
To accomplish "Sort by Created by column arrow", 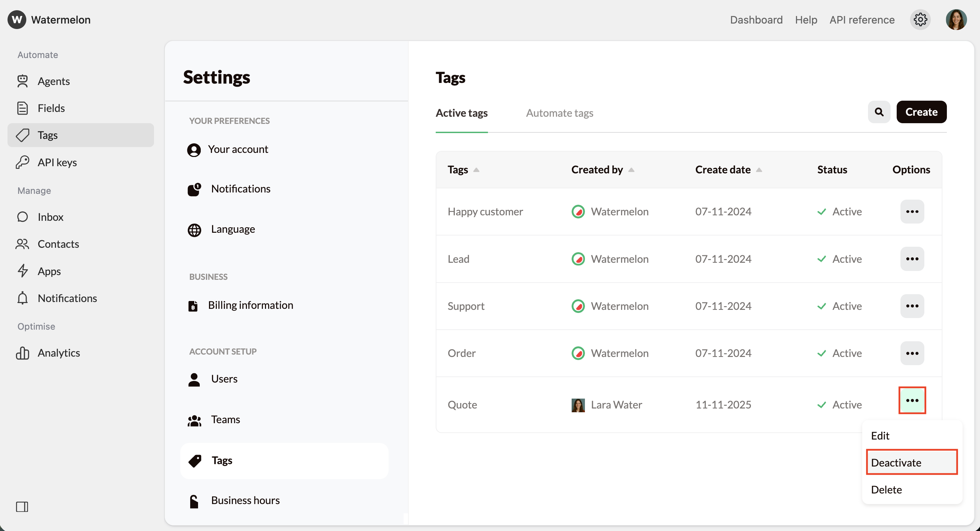I will (631, 170).
